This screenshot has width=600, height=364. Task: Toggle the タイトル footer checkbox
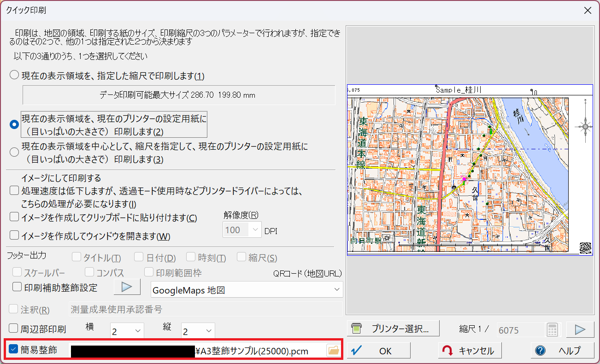[76, 258]
